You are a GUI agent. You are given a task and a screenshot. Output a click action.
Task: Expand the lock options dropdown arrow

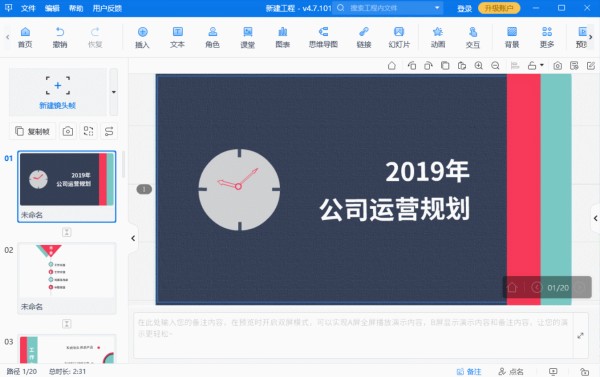(541, 65)
